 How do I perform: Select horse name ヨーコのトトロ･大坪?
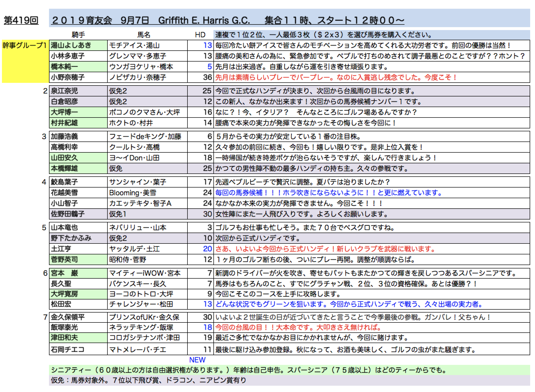click(x=147, y=294)
